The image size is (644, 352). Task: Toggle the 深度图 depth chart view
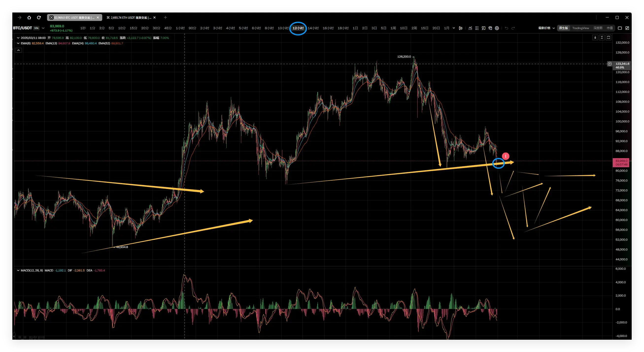597,28
